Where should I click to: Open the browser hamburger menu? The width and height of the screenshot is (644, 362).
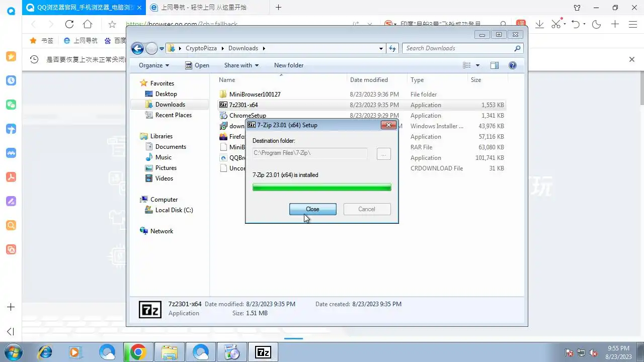tap(633, 24)
